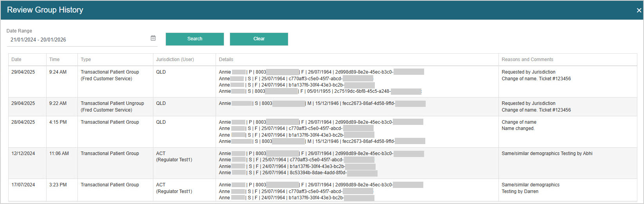
Task: Click the 28/04/2025 date cell
Action: coord(23,122)
